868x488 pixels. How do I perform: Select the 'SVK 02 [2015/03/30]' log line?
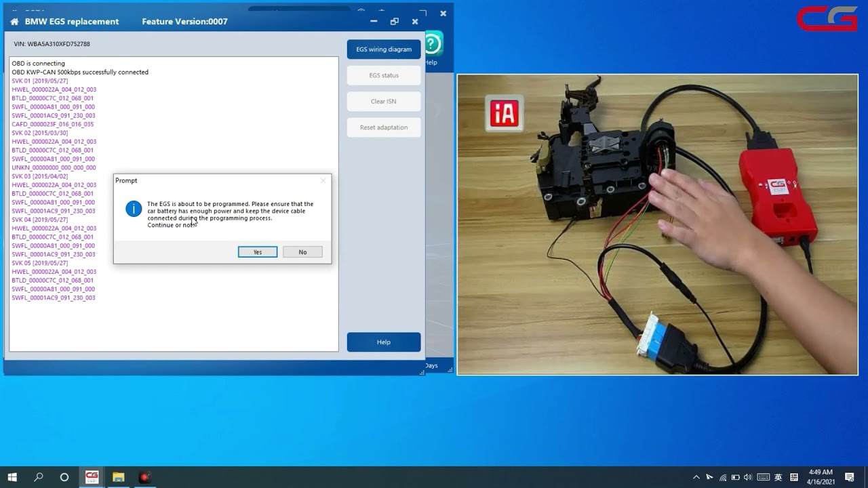point(39,133)
